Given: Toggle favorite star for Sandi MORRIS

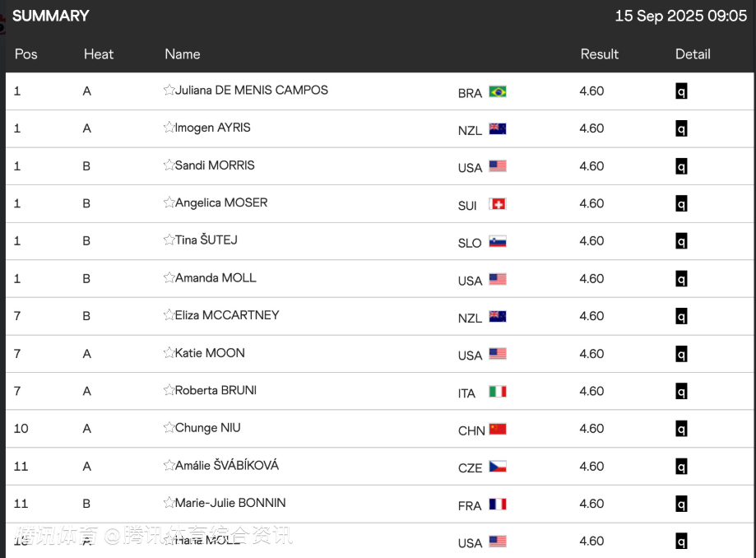Looking at the screenshot, I should (x=169, y=165).
